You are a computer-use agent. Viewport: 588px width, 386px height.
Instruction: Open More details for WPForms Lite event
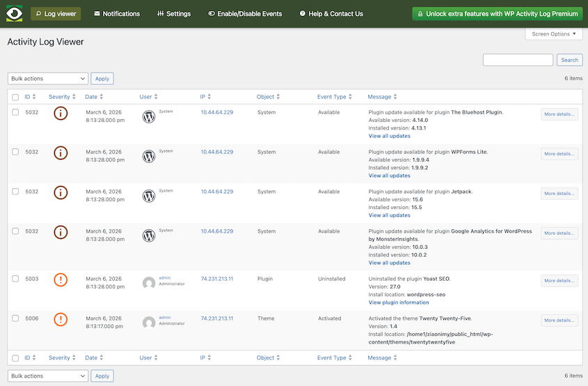coord(559,154)
